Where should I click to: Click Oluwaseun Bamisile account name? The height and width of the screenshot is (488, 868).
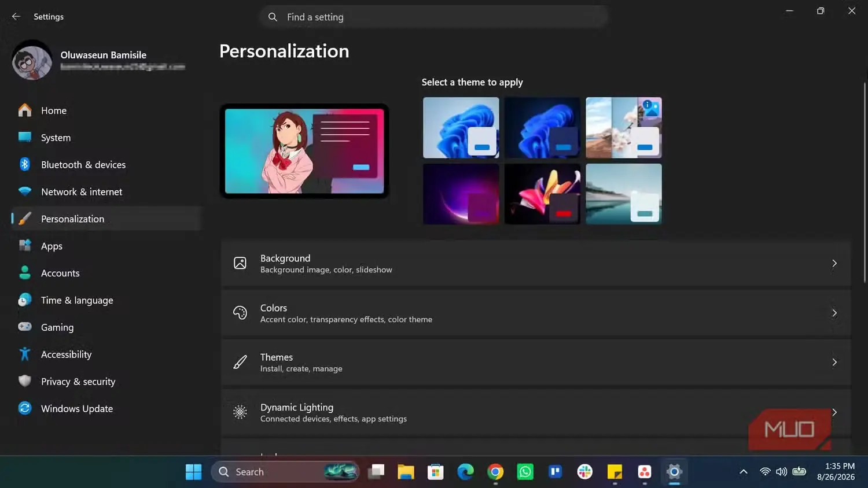(104, 55)
